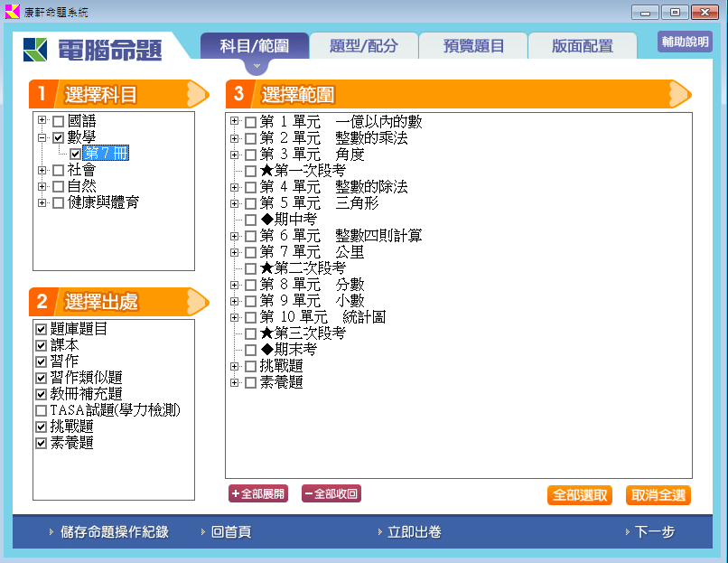
Task: Expand 第 8 單元 分數 tree node
Action: [x=235, y=285]
